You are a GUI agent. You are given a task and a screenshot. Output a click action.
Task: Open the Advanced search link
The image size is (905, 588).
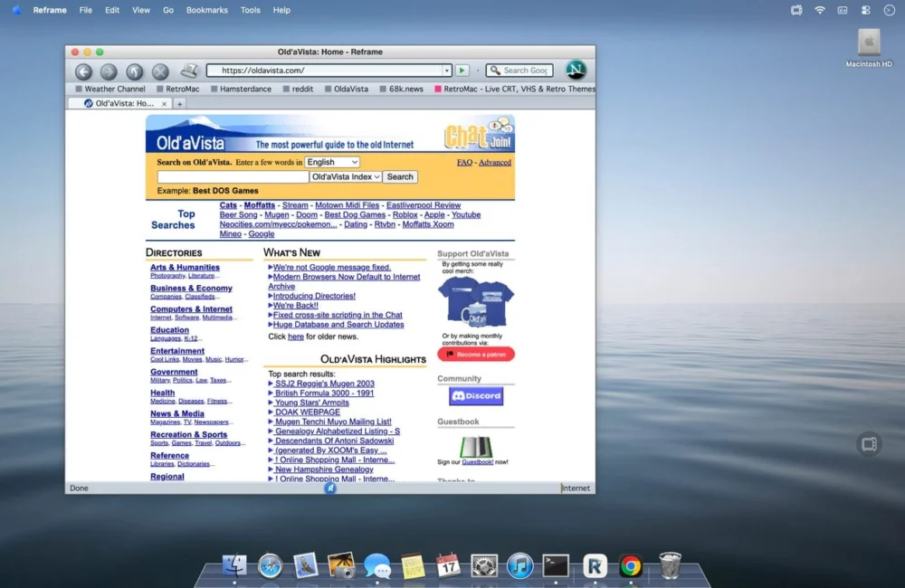(495, 163)
